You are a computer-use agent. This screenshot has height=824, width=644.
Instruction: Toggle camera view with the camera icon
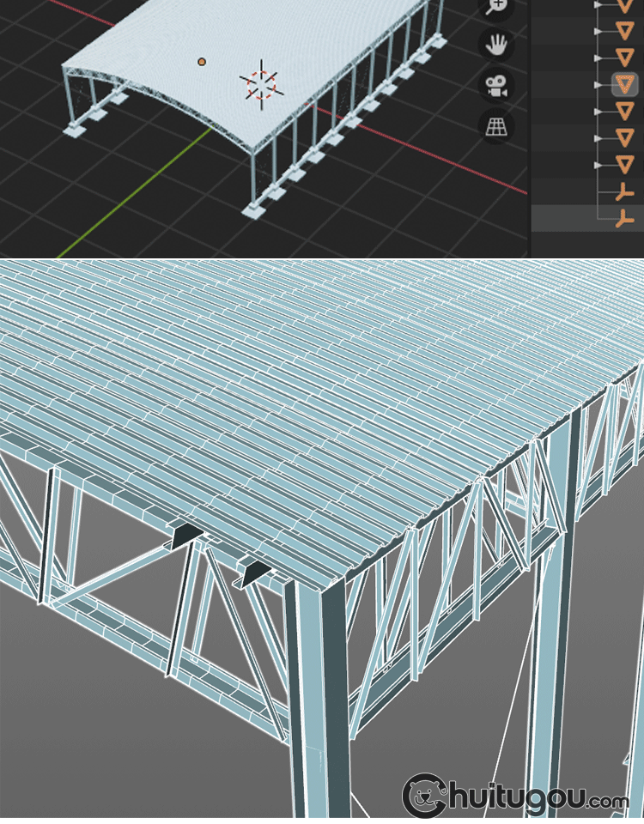coord(496,86)
